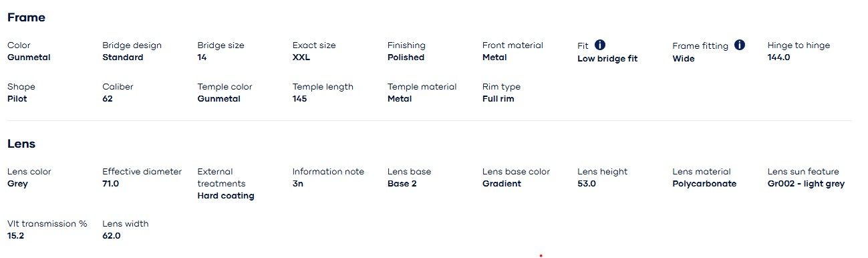The image size is (868, 258).
Task: Open the Frame fitting info icon
Action: click(740, 45)
